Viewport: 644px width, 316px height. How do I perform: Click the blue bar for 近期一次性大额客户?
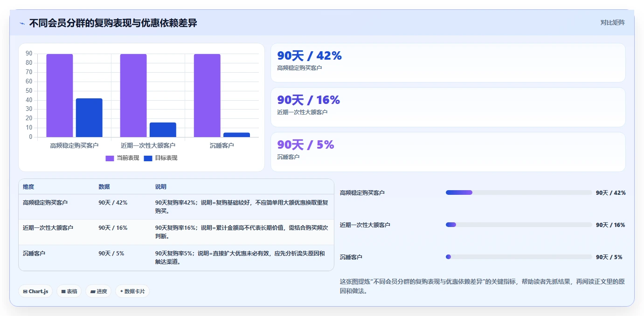163,130
